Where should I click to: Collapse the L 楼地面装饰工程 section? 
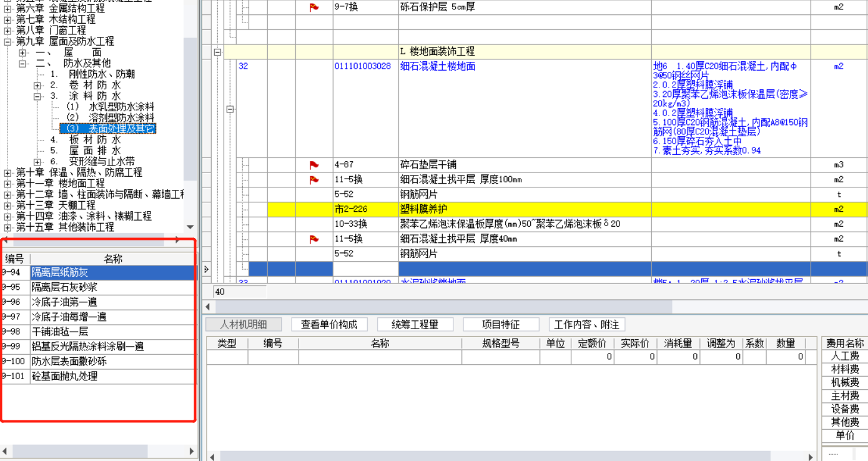pyautogui.click(x=217, y=52)
